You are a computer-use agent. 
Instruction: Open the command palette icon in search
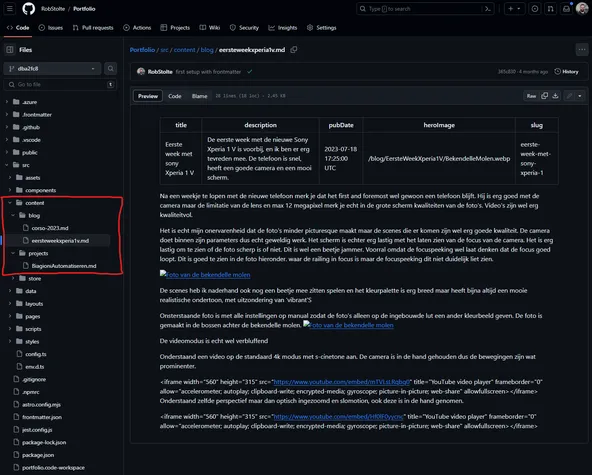(488, 9)
